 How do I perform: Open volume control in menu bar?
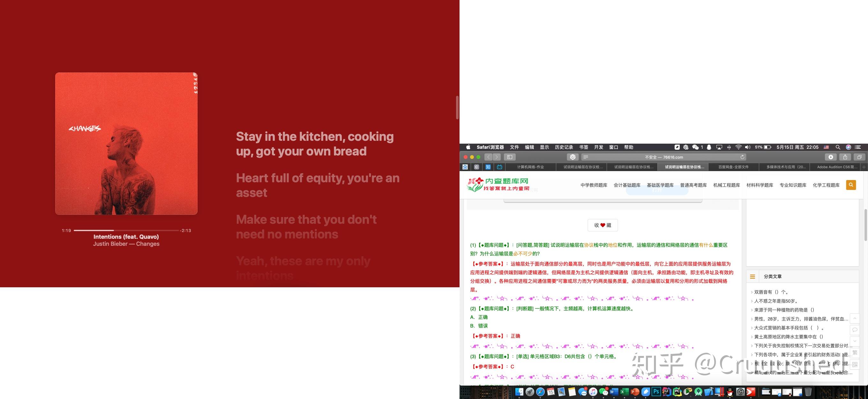point(748,147)
